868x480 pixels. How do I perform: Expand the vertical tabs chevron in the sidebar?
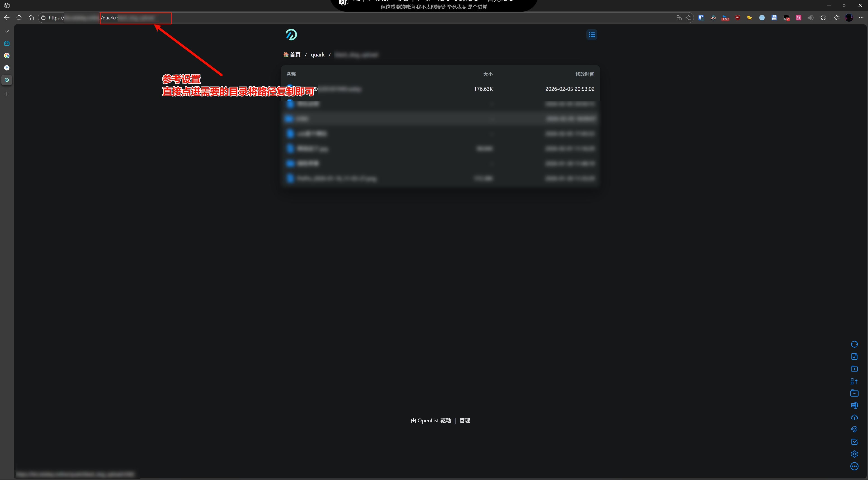click(7, 31)
